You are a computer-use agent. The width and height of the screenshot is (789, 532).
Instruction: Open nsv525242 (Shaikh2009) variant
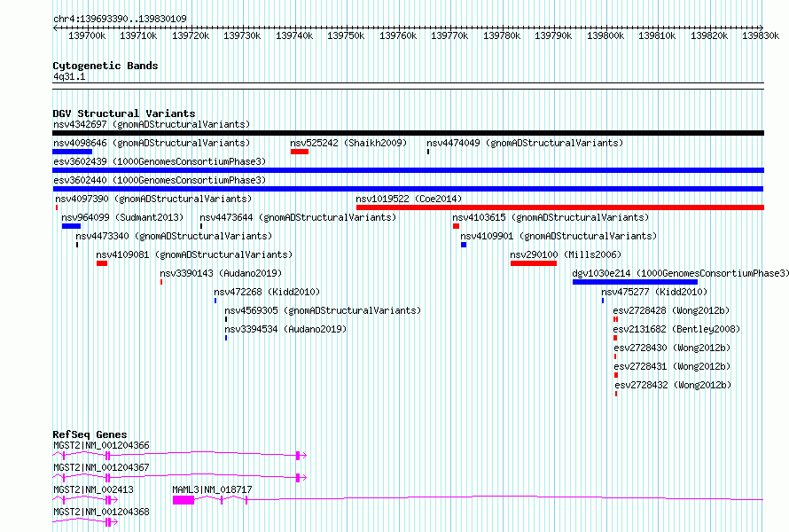coord(348,143)
